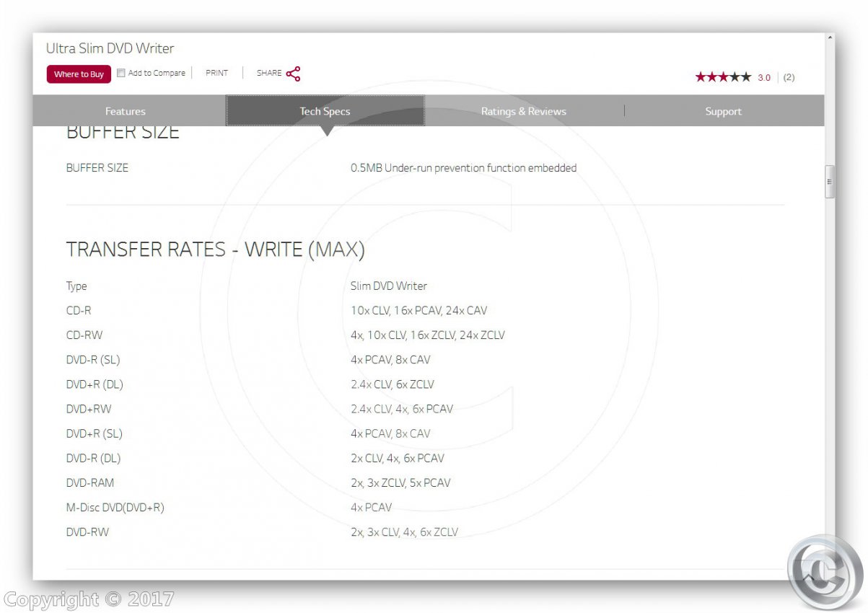Click the share icon next to SHARE
The width and height of the screenshot is (868, 613).
click(293, 74)
